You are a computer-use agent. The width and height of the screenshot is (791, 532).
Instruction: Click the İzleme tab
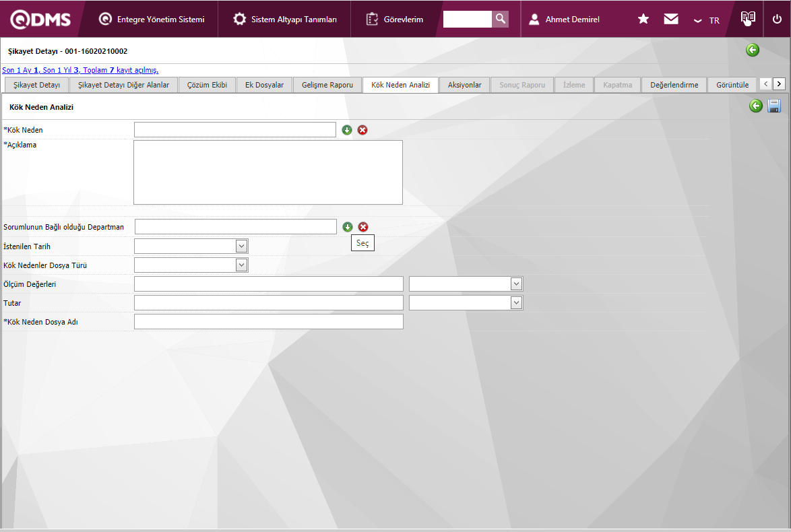click(574, 85)
